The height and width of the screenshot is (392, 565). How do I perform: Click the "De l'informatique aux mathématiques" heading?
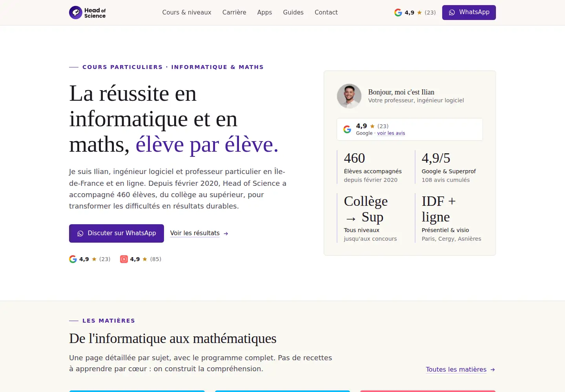(173, 338)
